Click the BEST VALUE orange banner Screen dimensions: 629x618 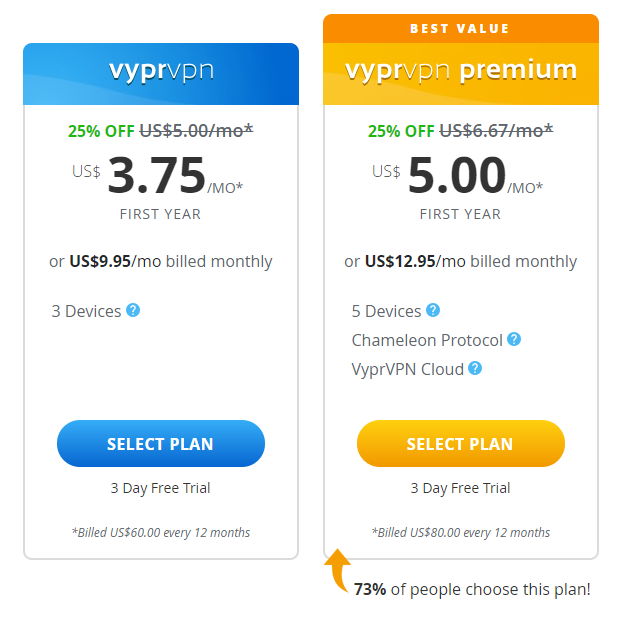(x=461, y=28)
